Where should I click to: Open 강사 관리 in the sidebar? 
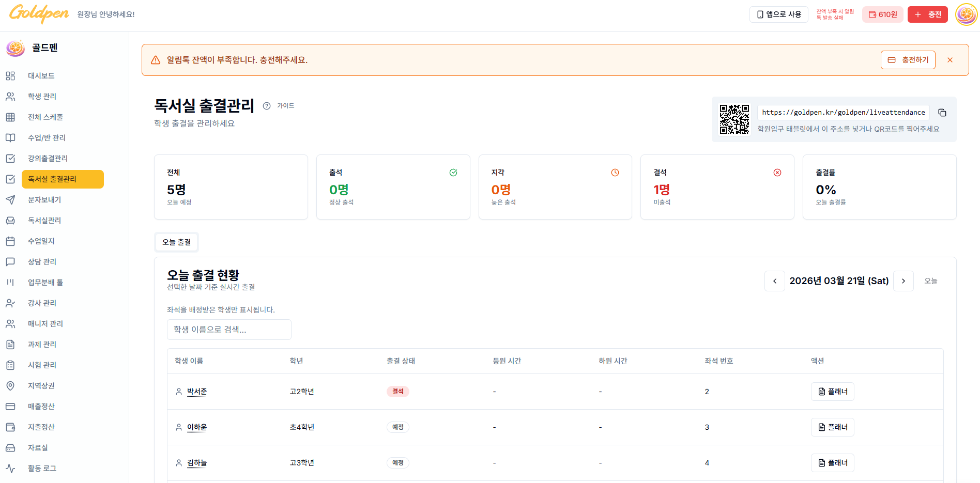(42, 303)
